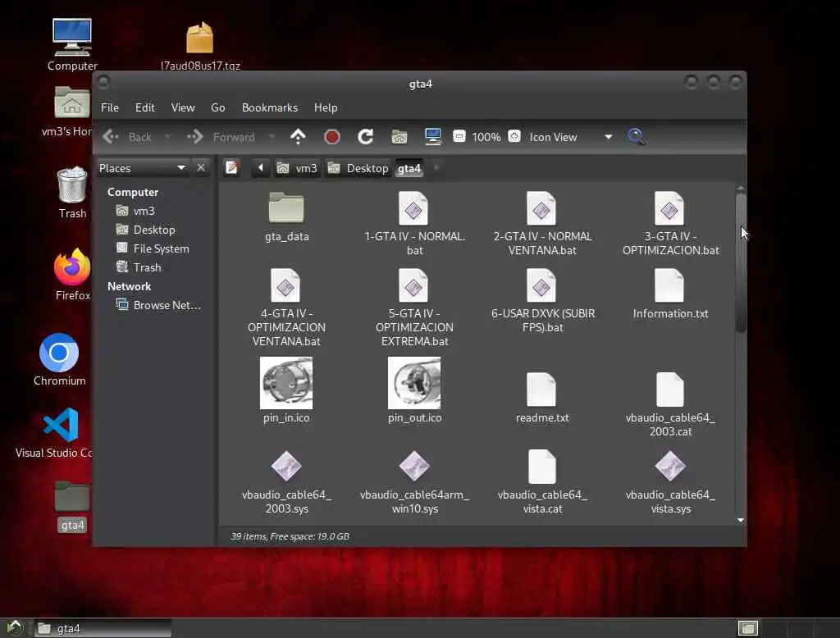This screenshot has height=638, width=840.
Task: Select 5-GTA IV - OPTIMIZACION EXTREMA.bat
Action: pos(414,308)
